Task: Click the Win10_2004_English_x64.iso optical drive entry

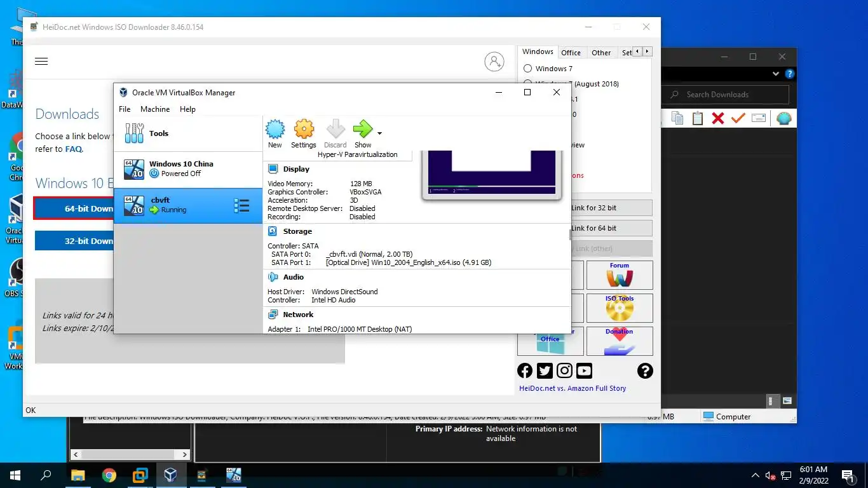Action: click(408, 262)
